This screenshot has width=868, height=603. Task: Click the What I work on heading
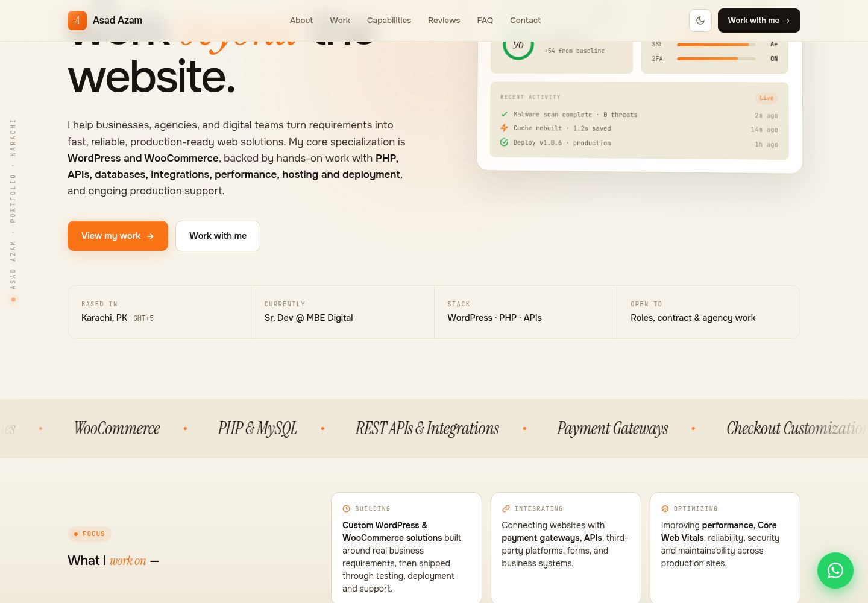(113, 561)
